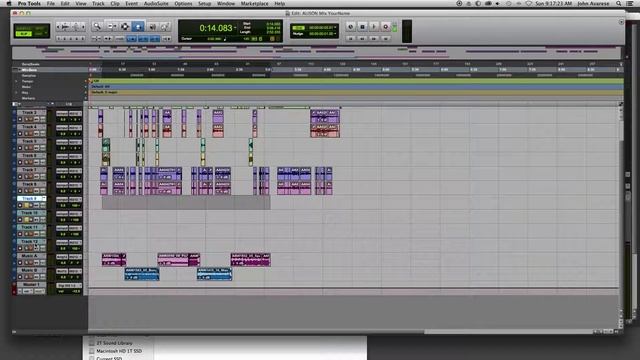Open Track 3 input path selector

coord(62,113)
